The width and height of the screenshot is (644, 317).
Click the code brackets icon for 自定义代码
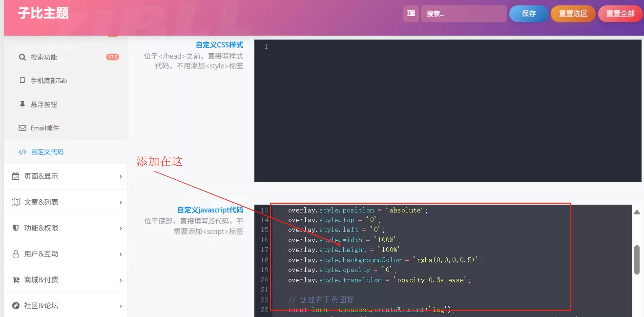[x=22, y=152]
